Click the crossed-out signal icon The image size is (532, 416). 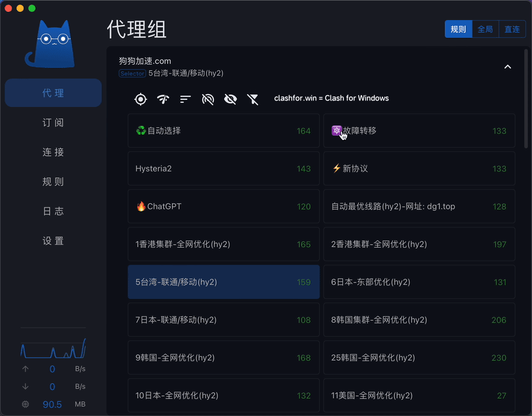click(x=207, y=99)
